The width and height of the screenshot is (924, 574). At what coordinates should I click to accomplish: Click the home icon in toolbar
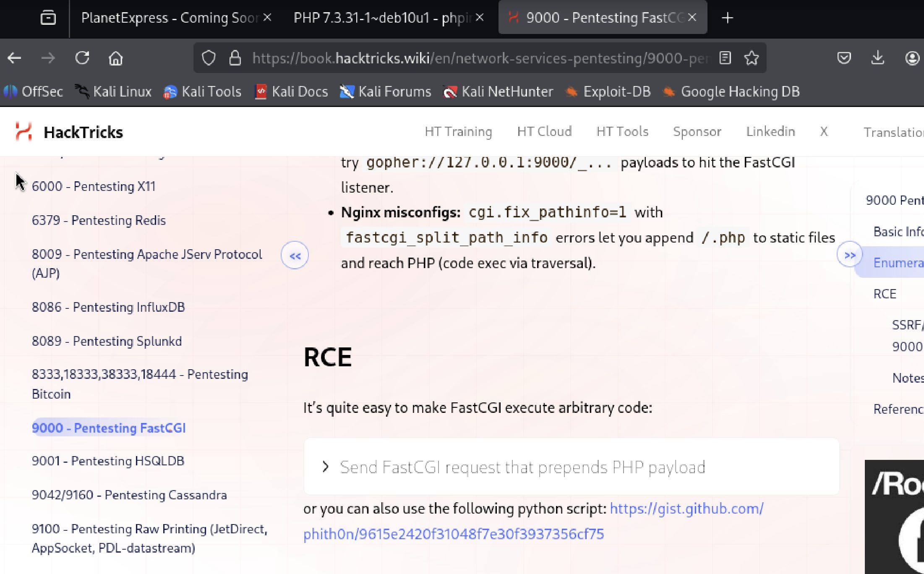click(x=115, y=58)
